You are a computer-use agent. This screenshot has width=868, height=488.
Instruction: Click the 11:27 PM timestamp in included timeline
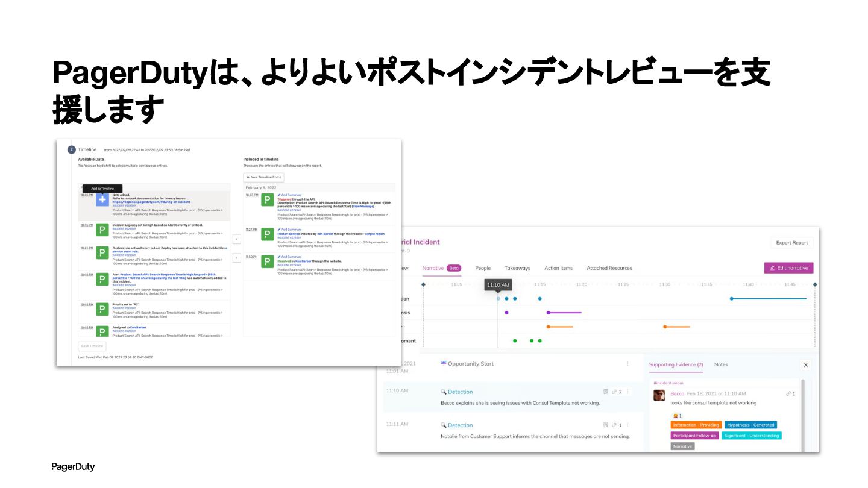click(x=251, y=230)
